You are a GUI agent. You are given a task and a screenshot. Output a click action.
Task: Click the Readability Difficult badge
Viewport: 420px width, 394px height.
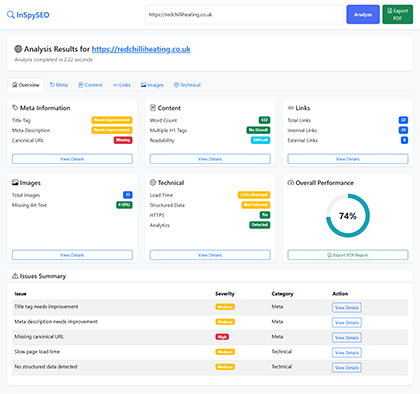260,140
